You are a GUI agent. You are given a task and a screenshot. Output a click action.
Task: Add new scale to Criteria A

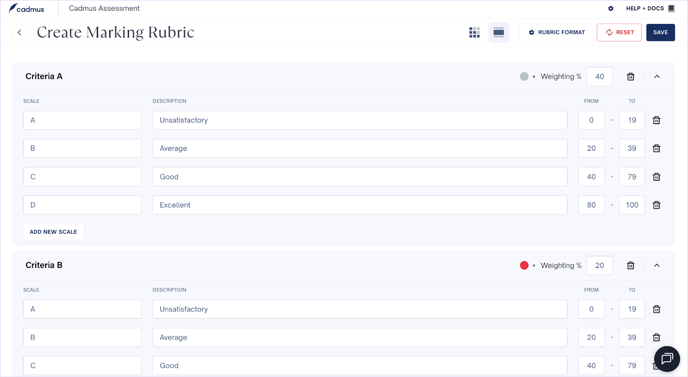(x=53, y=232)
